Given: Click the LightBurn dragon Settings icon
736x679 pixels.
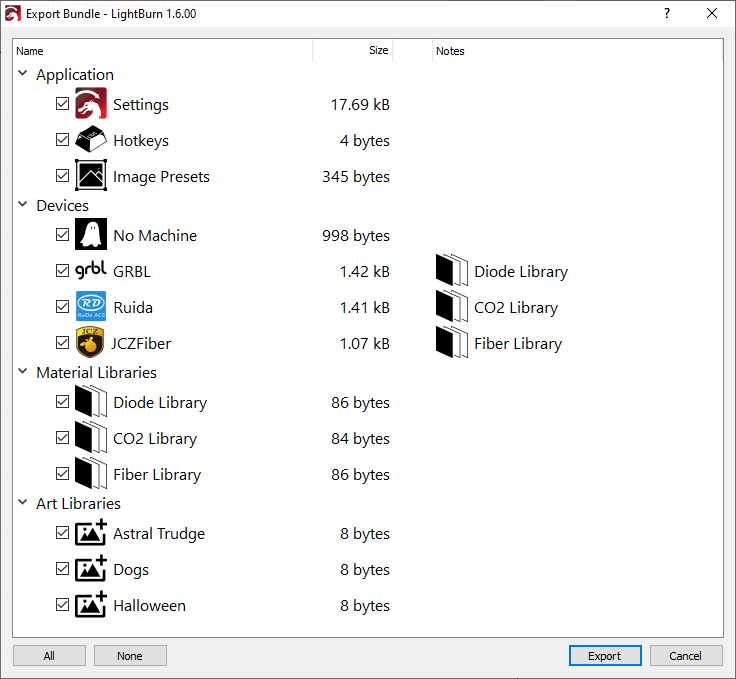Looking at the screenshot, I should (91, 104).
